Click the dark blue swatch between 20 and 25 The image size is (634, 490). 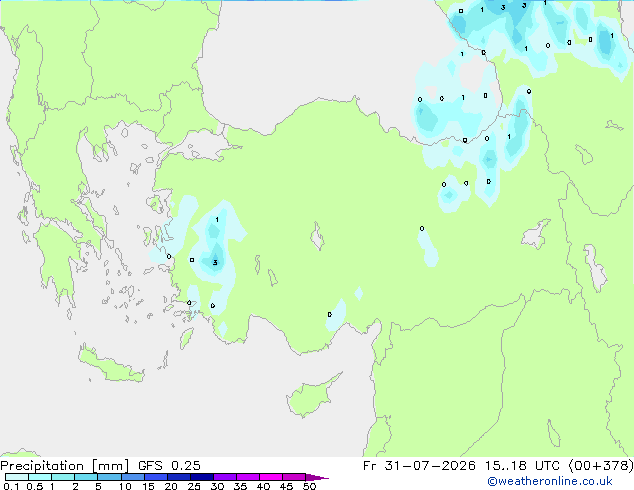click(179, 477)
